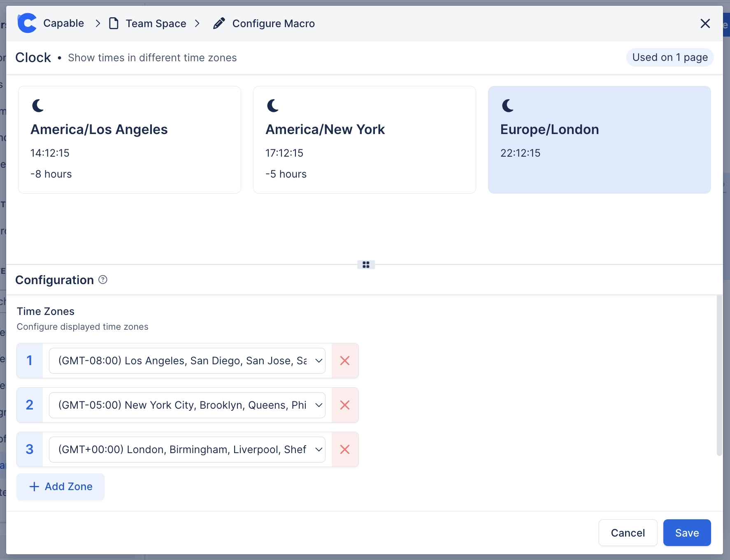The height and width of the screenshot is (560, 730).
Task: Click the moon icon on America/New York card
Action: [x=272, y=106]
